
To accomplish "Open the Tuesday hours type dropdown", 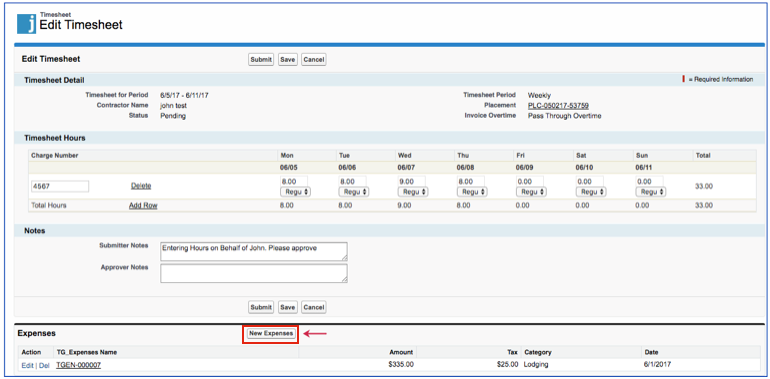I will (x=355, y=192).
